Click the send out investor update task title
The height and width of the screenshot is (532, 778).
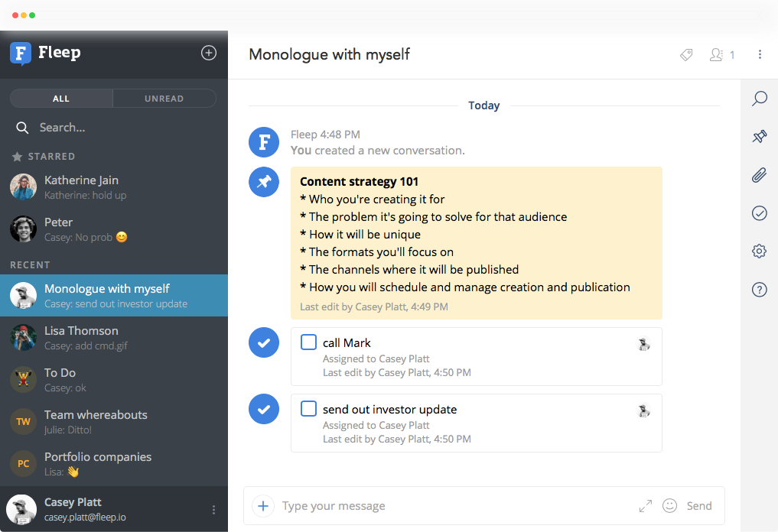pyautogui.click(x=389, y=409)
